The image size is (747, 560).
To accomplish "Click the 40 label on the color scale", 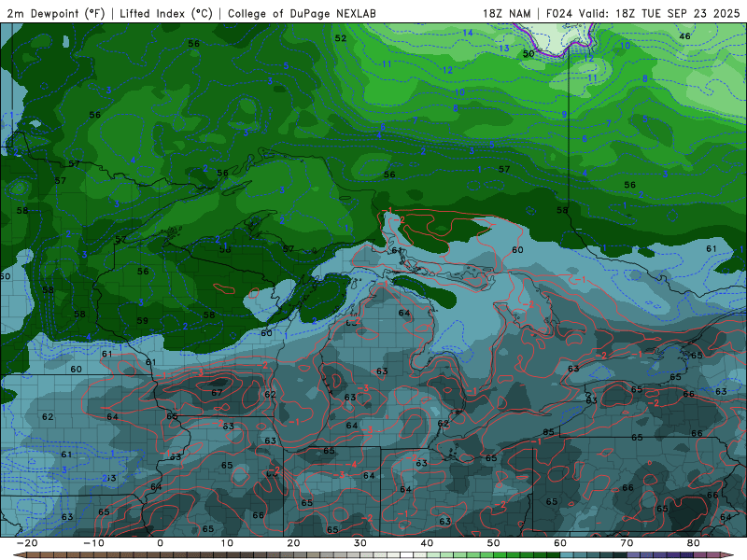I will [x=427, y=543].
